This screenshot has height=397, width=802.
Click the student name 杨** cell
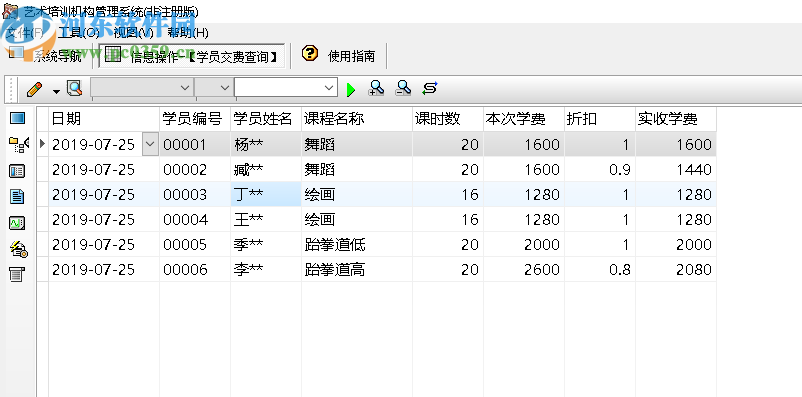(266, 144)
